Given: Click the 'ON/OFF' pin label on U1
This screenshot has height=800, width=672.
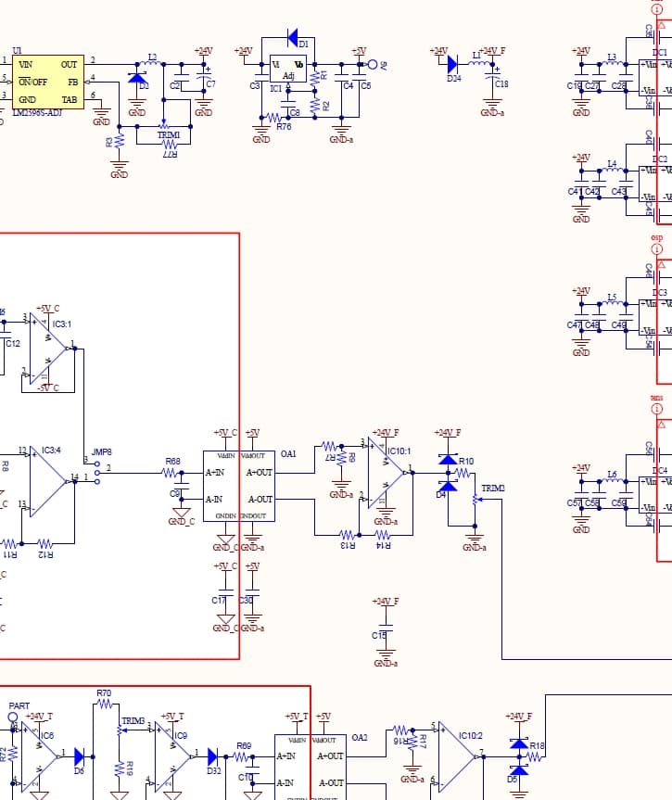Looking at the screenshot, I should point(32,83).
